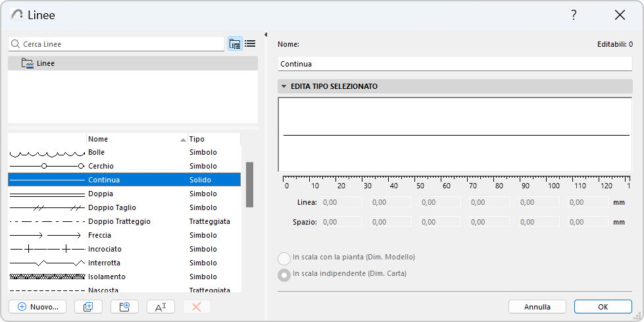
Task: Click 'Solido' type in Continua row
Action: pos(200,180)
